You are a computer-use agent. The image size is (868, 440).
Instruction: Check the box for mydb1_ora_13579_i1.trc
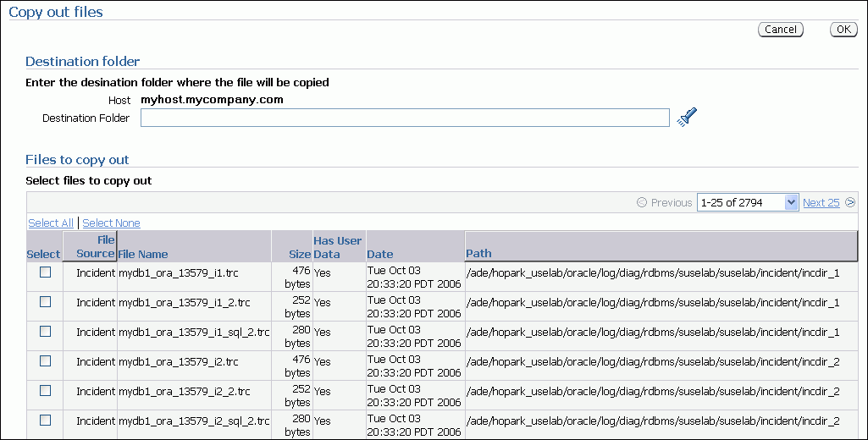pos(46,272)
